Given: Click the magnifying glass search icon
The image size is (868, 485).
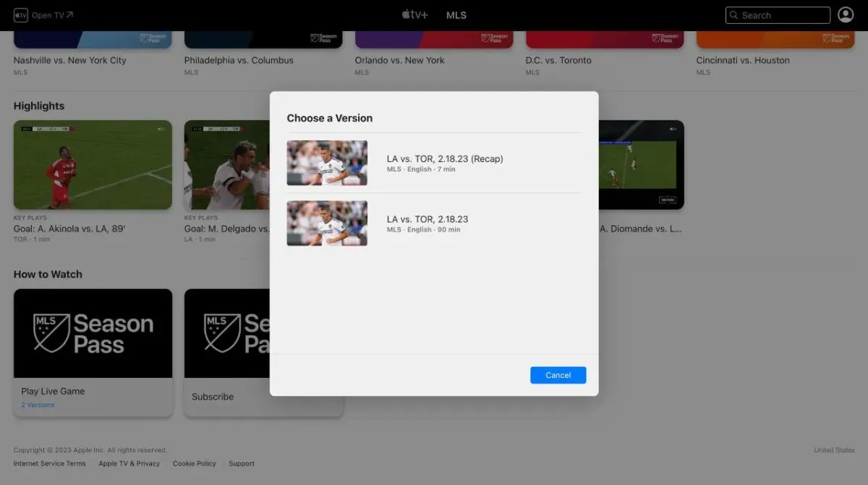Looking at the screenshot, I should pos(734,15).
